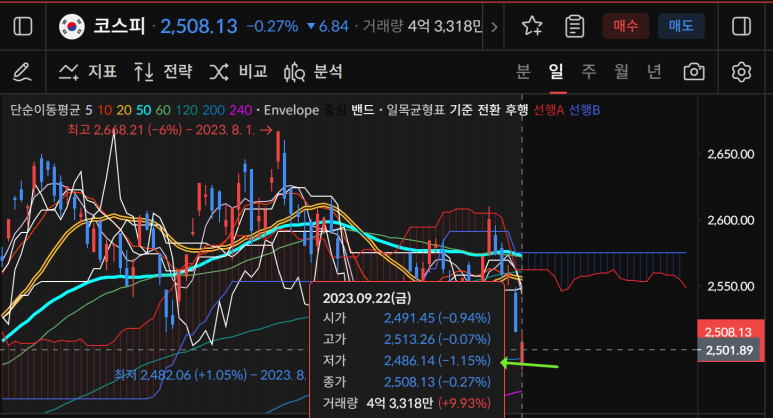The width and height of the screenshot is (773, 418).
Task: Click the tooltip date 2023.09.22(금)
Action: (367, 298)
